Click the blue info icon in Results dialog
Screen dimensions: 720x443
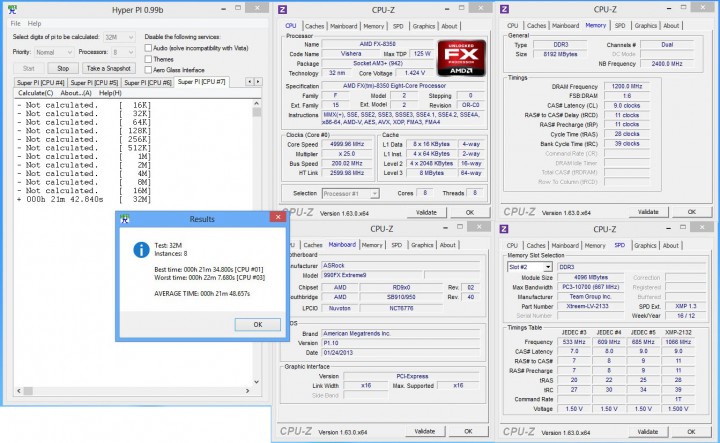pos(141,250)
